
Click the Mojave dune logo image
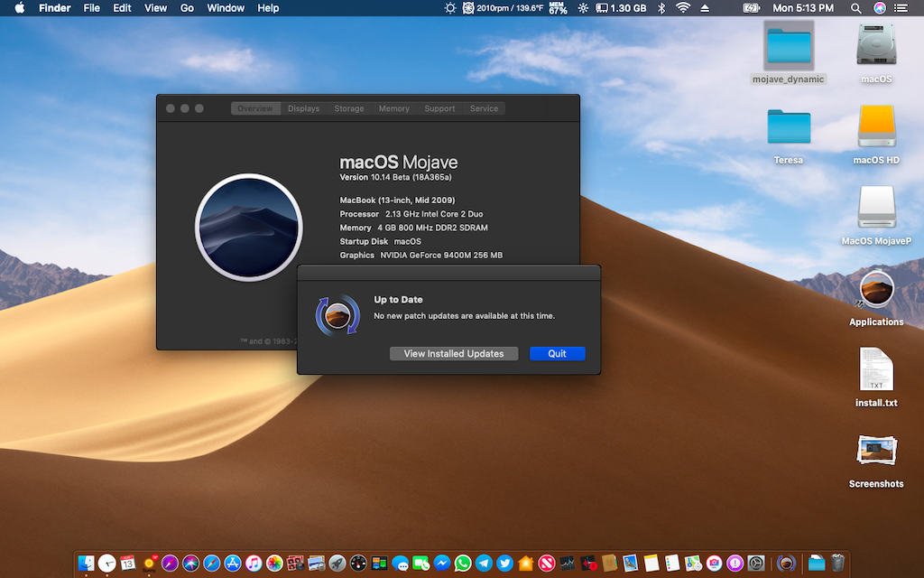(249, 227)
